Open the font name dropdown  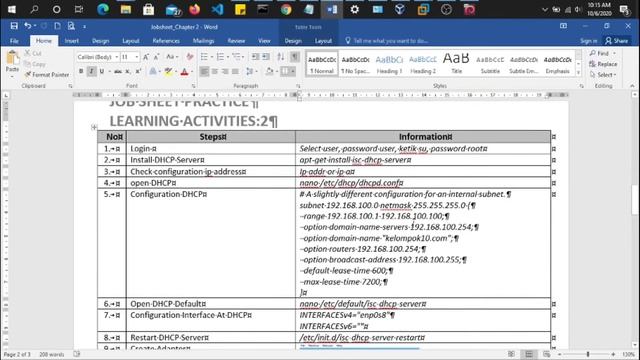(x=117, y=57)
